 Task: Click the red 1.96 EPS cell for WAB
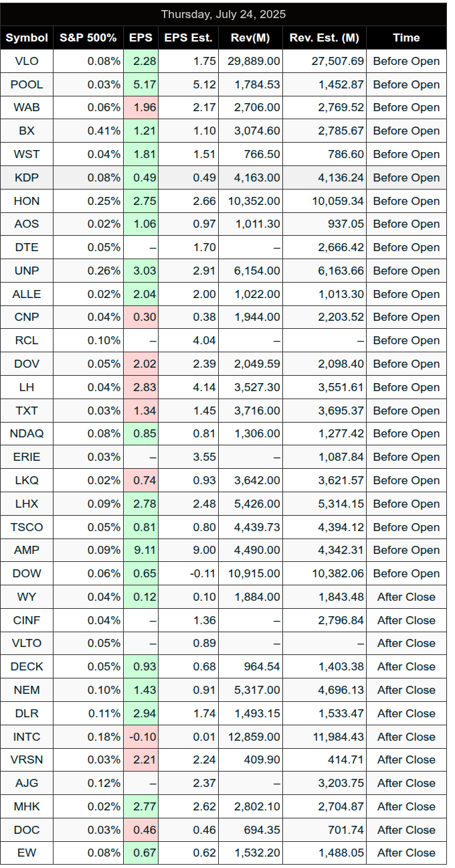pos(141,107)
